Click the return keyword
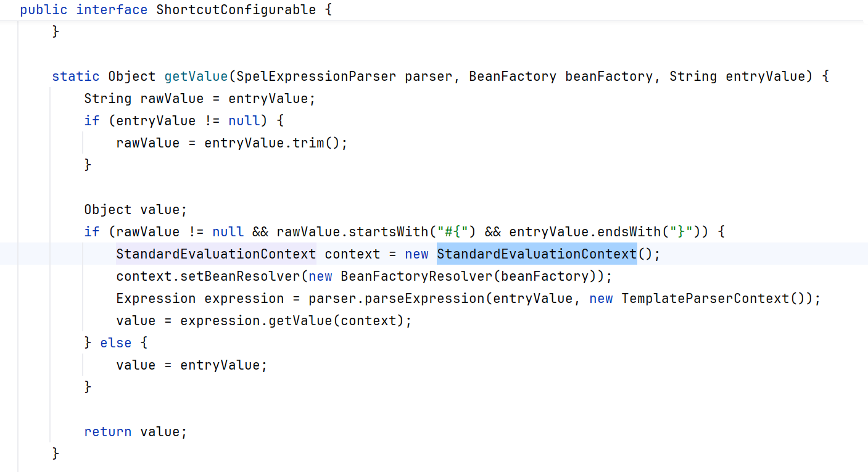This screenshot has width=868, height=472. point(108,432)
